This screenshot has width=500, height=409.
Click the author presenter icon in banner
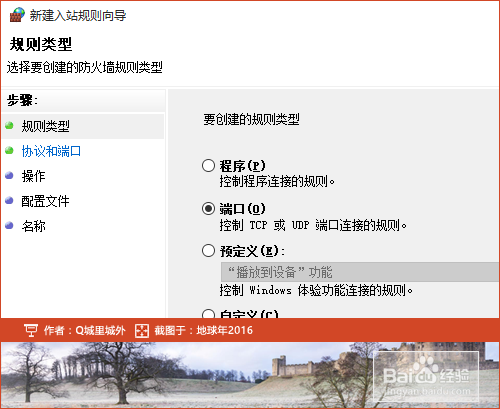click(31, 330)
